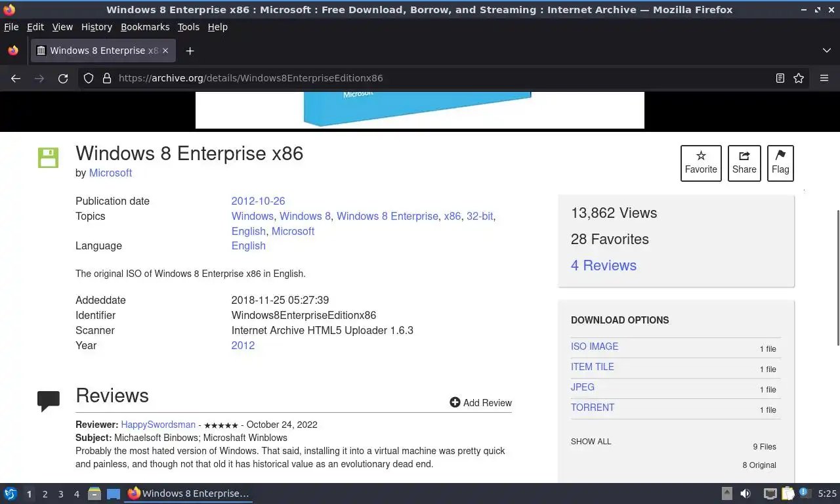840x504 pixels.
Task: Open the Bookmarks menu
Action: pos(145,27)
